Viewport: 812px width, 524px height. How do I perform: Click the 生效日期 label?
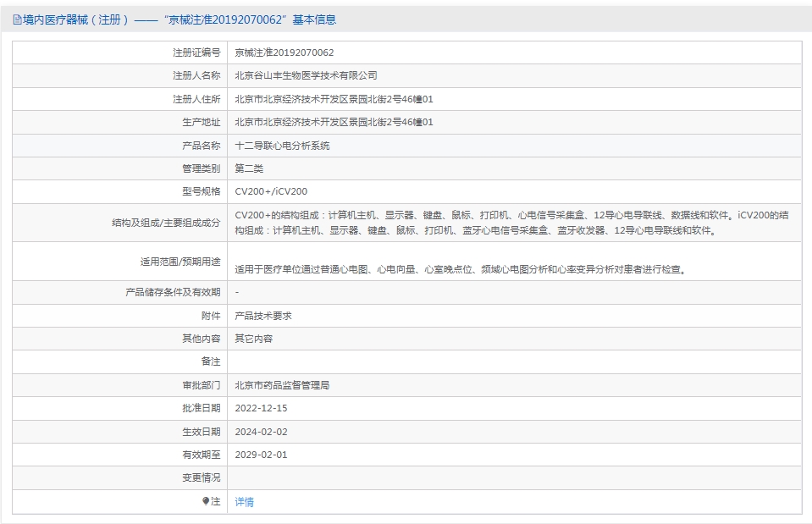point(202,432)
